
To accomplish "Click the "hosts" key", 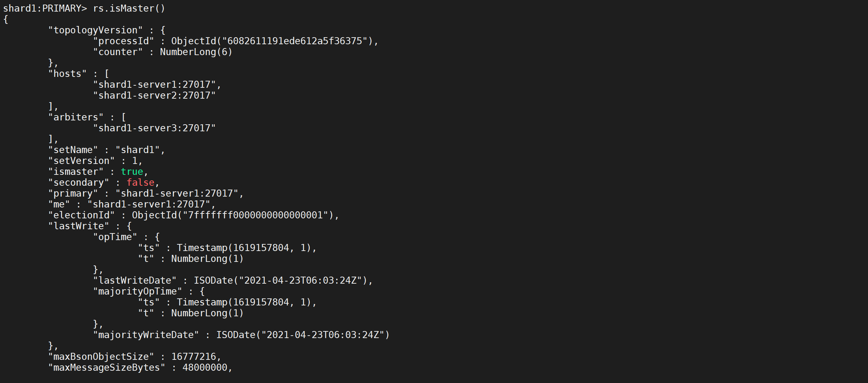I will (x=67, y=74).
